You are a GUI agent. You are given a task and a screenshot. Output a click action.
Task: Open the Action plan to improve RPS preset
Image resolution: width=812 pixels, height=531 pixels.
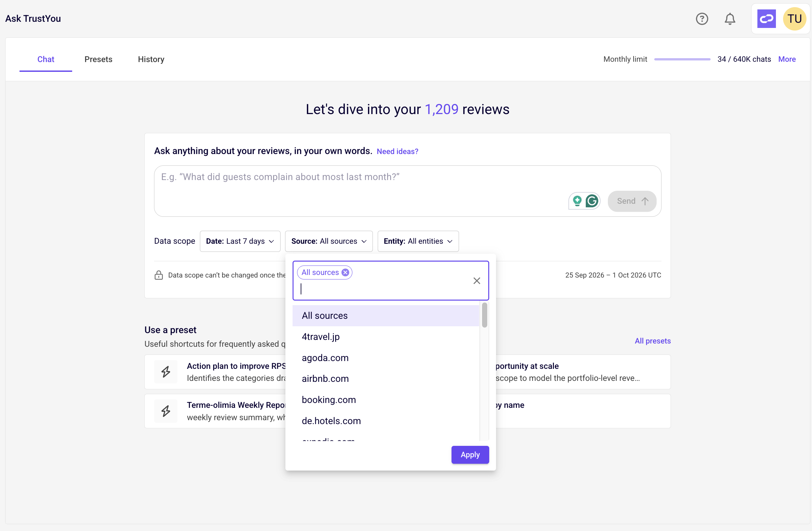(215, 372)
